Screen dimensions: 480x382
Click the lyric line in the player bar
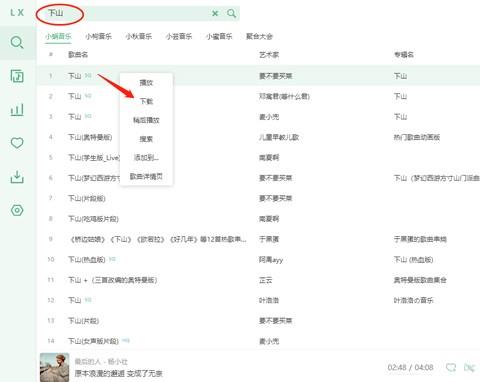pyautogui.click(x=118, y=373)
